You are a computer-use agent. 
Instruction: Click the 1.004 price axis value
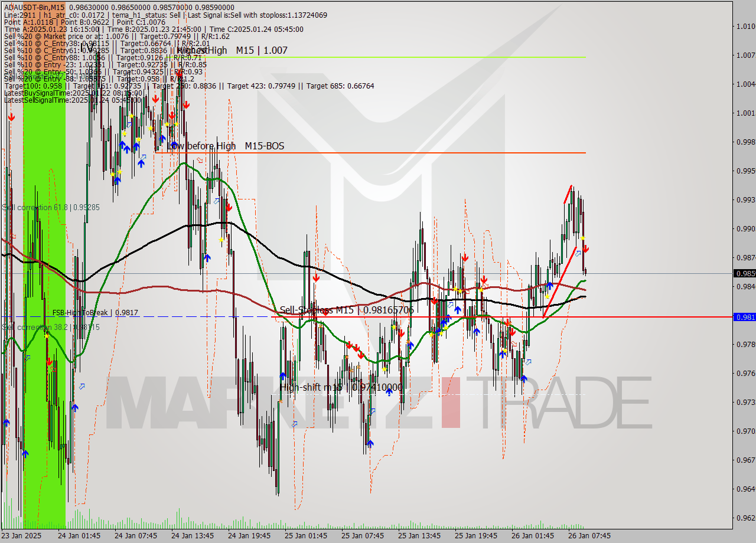(x=745, y=84)
